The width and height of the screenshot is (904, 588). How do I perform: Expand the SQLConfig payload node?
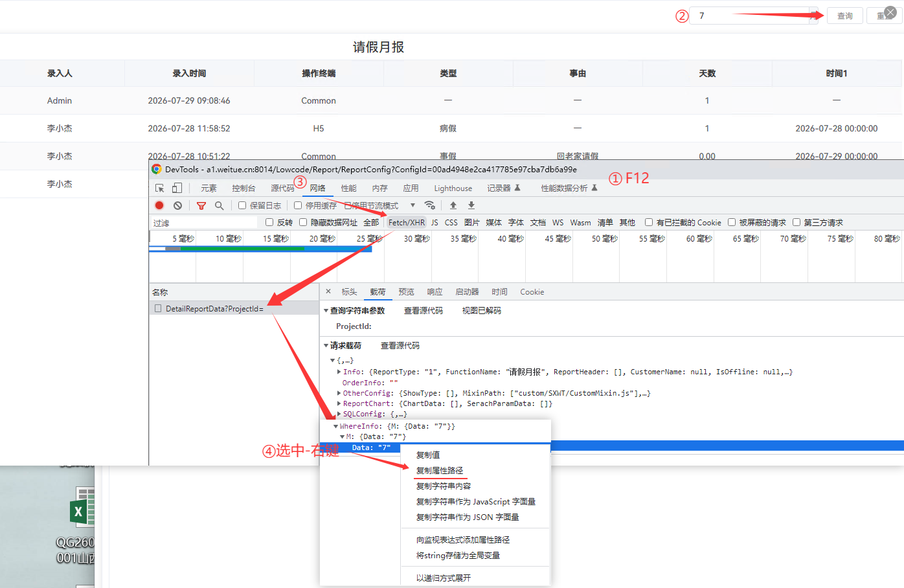(339, 414)
